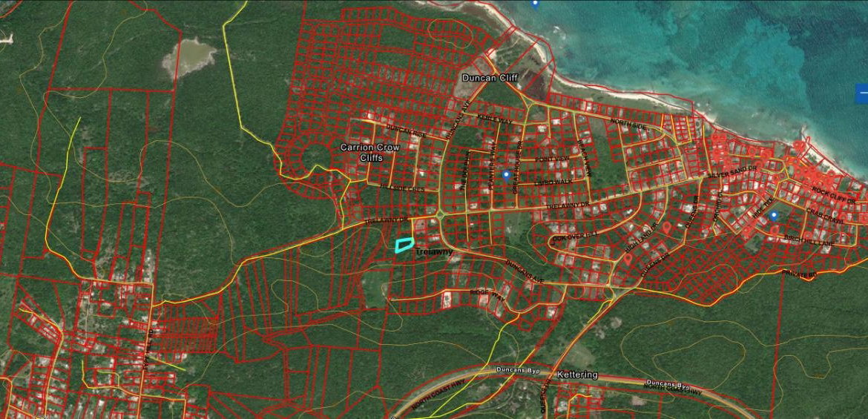Screen dimensions: 868x419
Task: Open the blue pin beside Great House Dr
Action: point(506,176)
